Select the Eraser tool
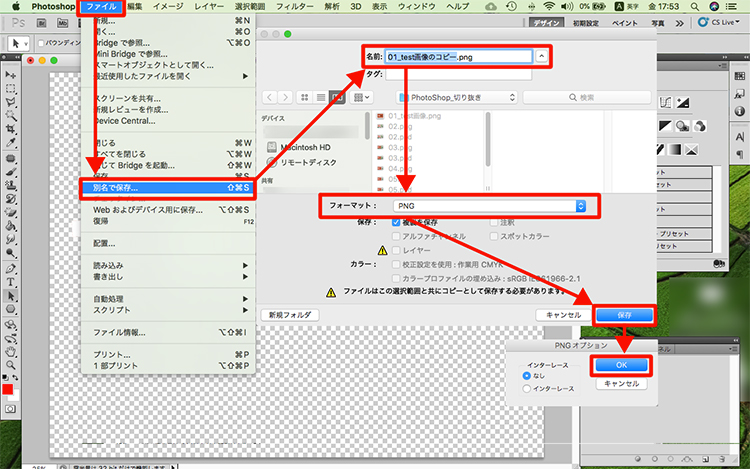 click(11, 212)
